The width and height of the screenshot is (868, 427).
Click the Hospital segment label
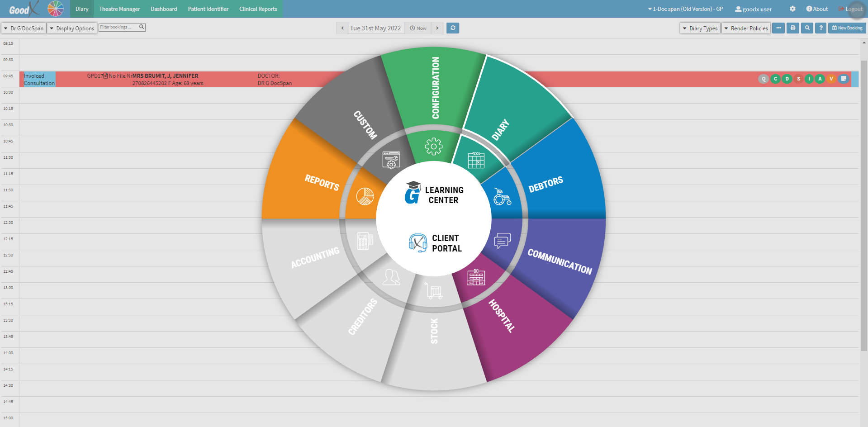502,316
